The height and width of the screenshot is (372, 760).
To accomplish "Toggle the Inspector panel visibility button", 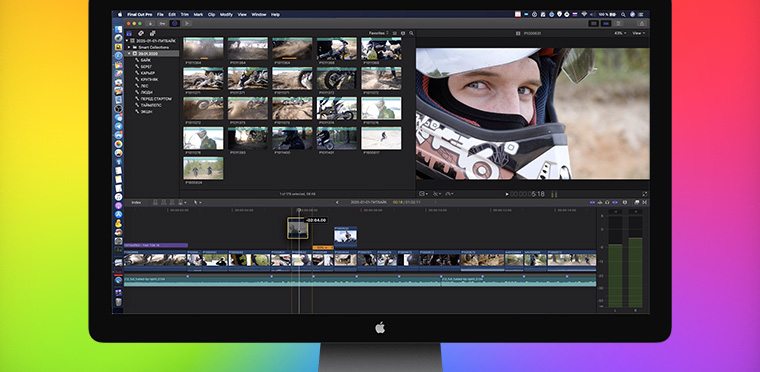I will tap(618, 23).
